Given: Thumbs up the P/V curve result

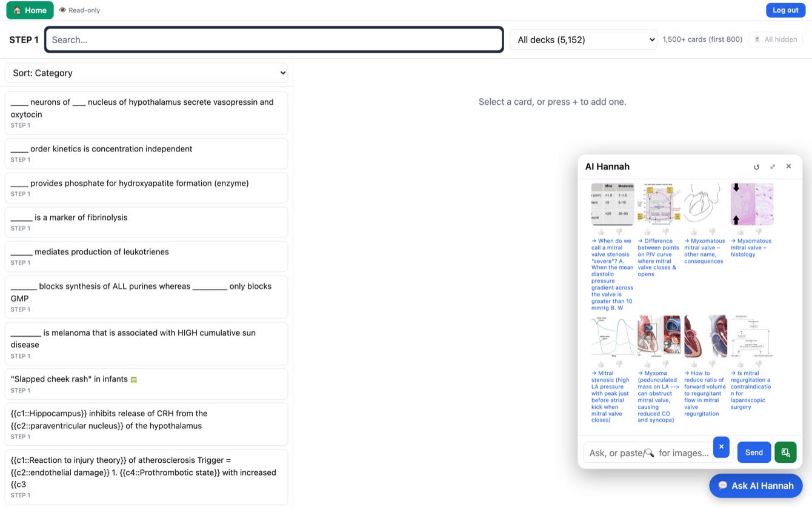Looking at the screenshot, I should click(x=648, y=232).
